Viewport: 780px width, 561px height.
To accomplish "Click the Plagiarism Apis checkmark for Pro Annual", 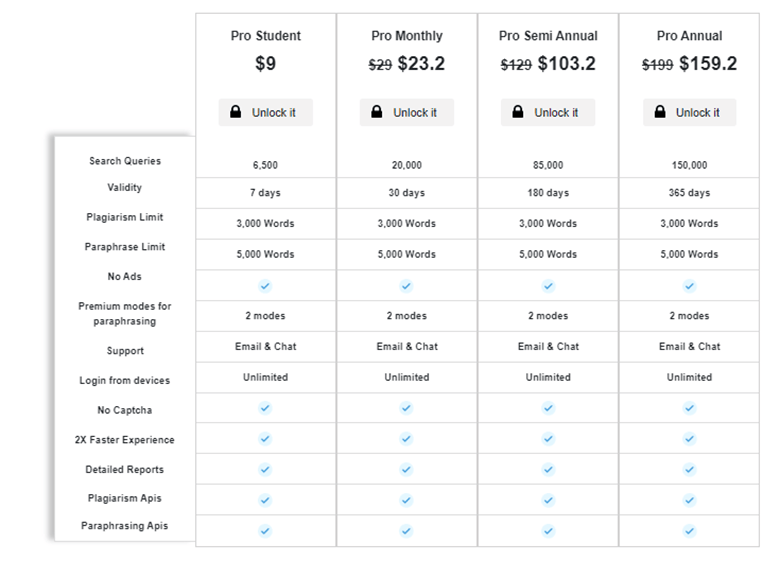I will (x=689, y=500).
